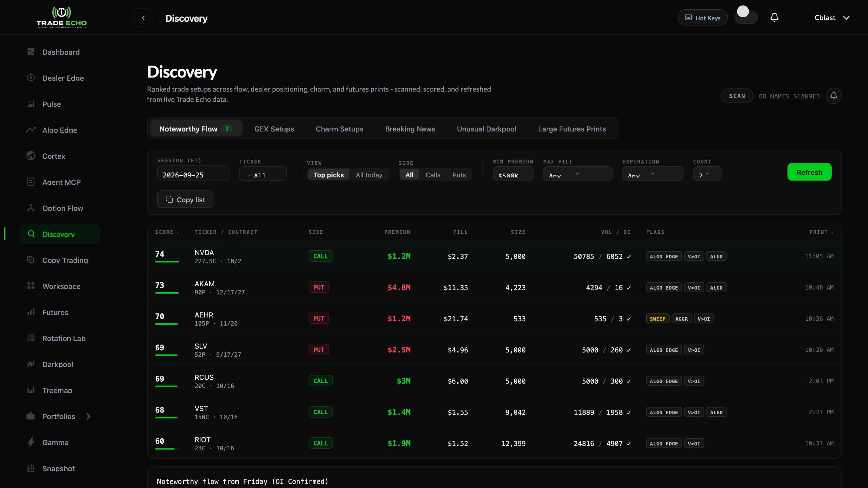Viewport: 868px width, 488px height.
Task: Open the Agent MCP sidebar icon
Action: [31, 182]
